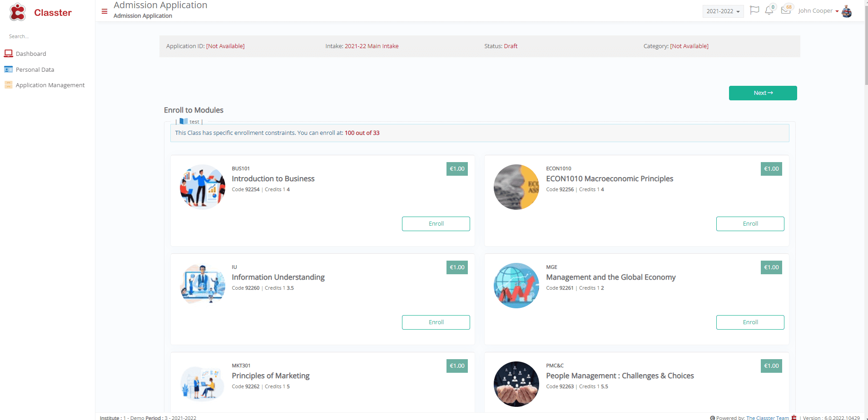The height and width of the screenshot is (420, 868).
Task: Click the Code 92263 text
Action: pyautogui.click(x=560, y=387)
